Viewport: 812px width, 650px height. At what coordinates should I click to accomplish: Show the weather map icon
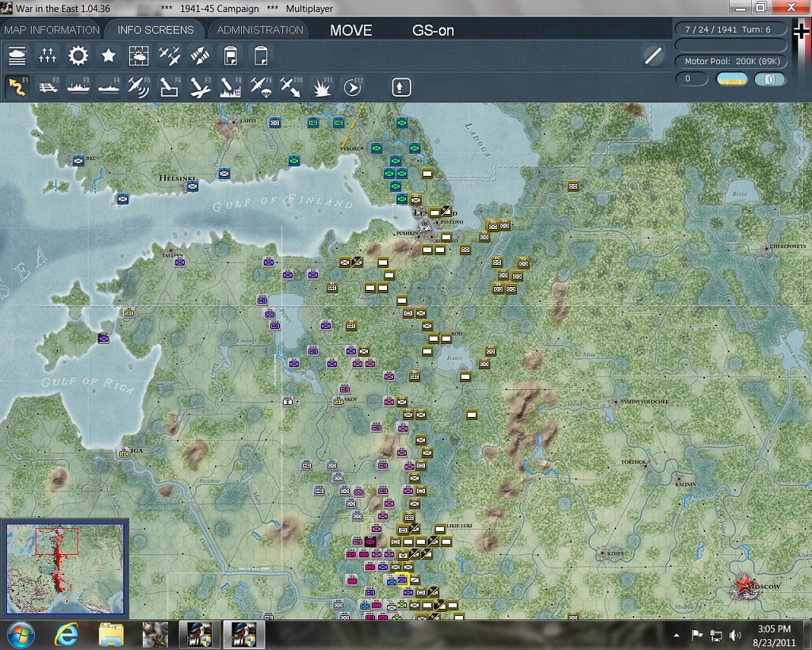click(x=139, y=56)
